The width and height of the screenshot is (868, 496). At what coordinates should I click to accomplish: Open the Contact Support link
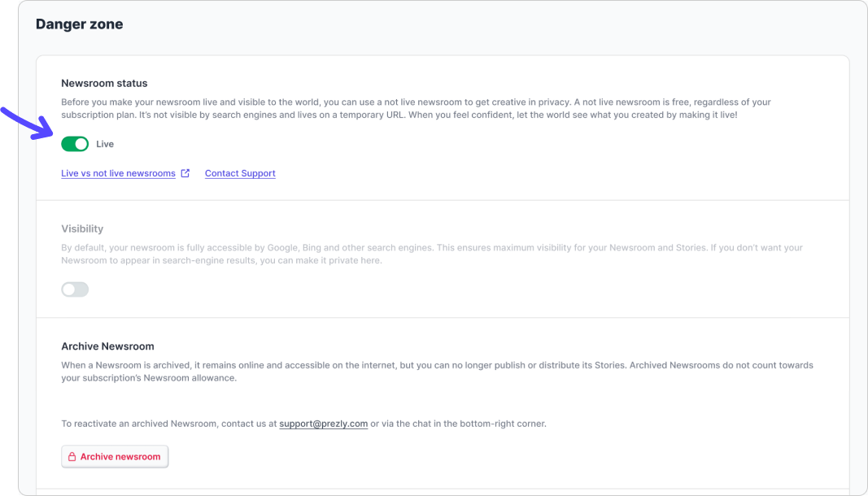pos(240,173)
